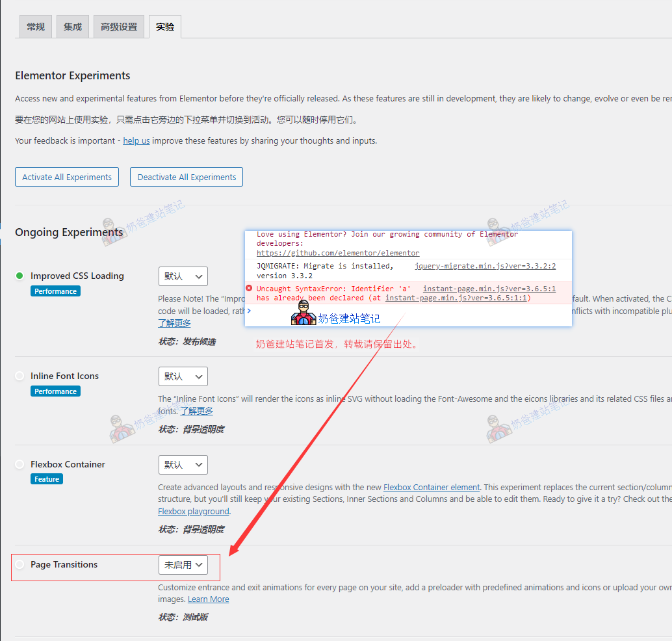
Task: Click the green status dot for Improved CSS Loading
Action: pos(19,276)
